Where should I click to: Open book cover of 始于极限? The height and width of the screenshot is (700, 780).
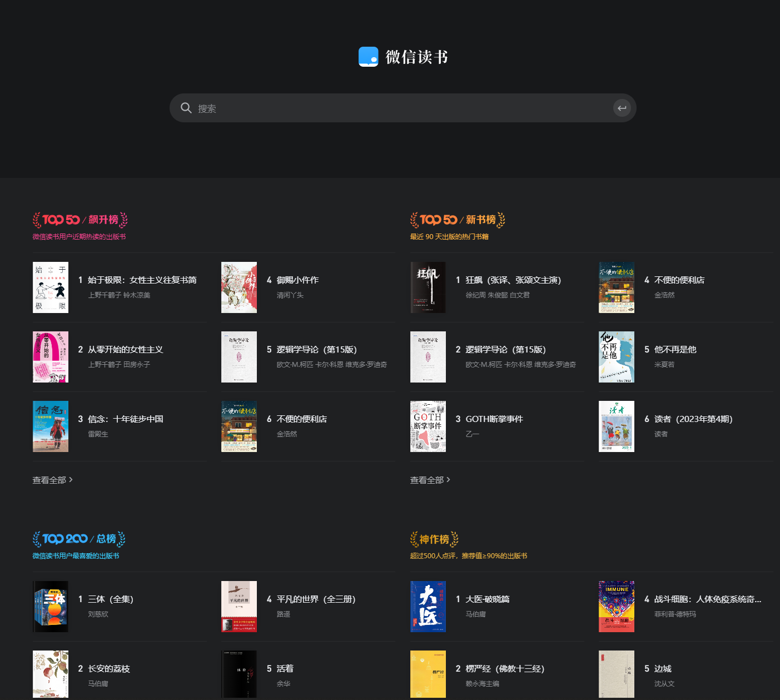pyautogui.click(x=51, y=287)
